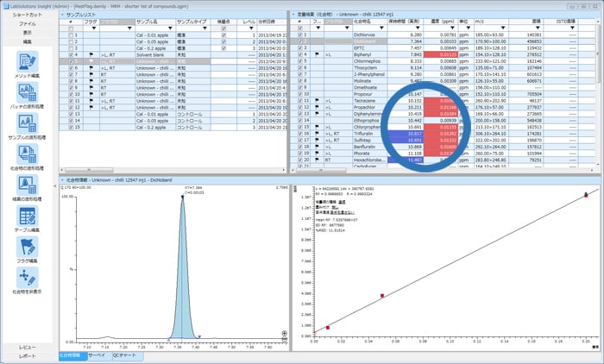Select 2-Phenylphenol compound name cell
This screenshot has height=364, width=604.
point(370,74)
